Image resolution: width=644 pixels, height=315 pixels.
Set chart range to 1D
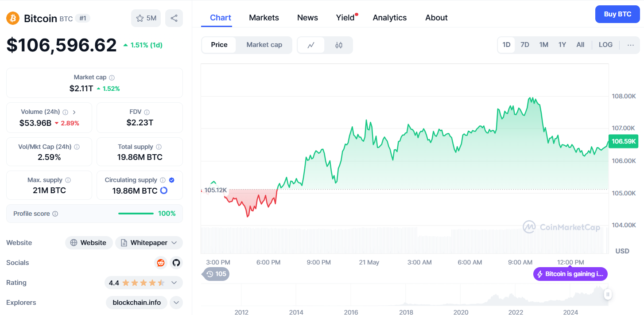coord(506,45)
